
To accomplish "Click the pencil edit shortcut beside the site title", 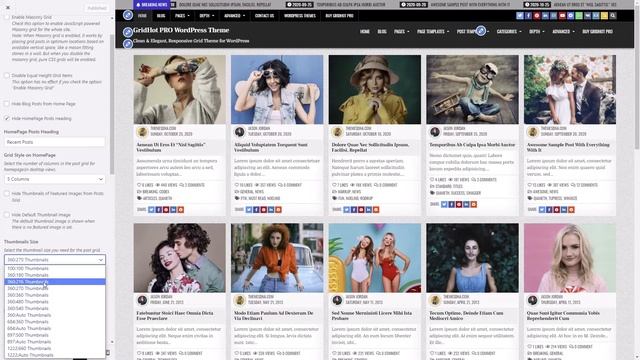I will click(x=128, y=32).
